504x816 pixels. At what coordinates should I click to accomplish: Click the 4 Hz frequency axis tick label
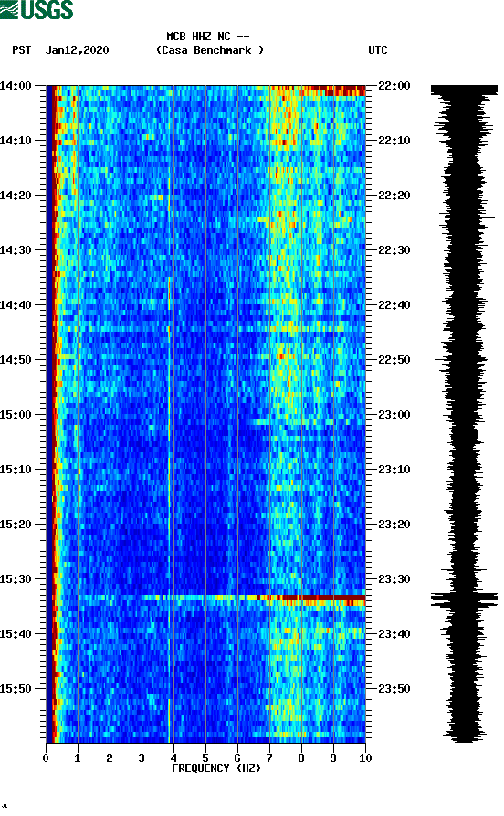pos(173,758)
